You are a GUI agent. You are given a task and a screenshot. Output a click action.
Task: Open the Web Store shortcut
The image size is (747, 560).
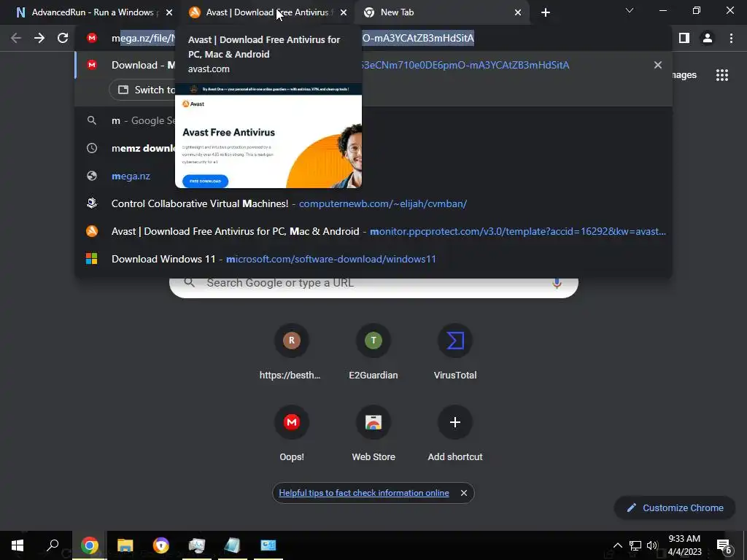pos(373,433)
